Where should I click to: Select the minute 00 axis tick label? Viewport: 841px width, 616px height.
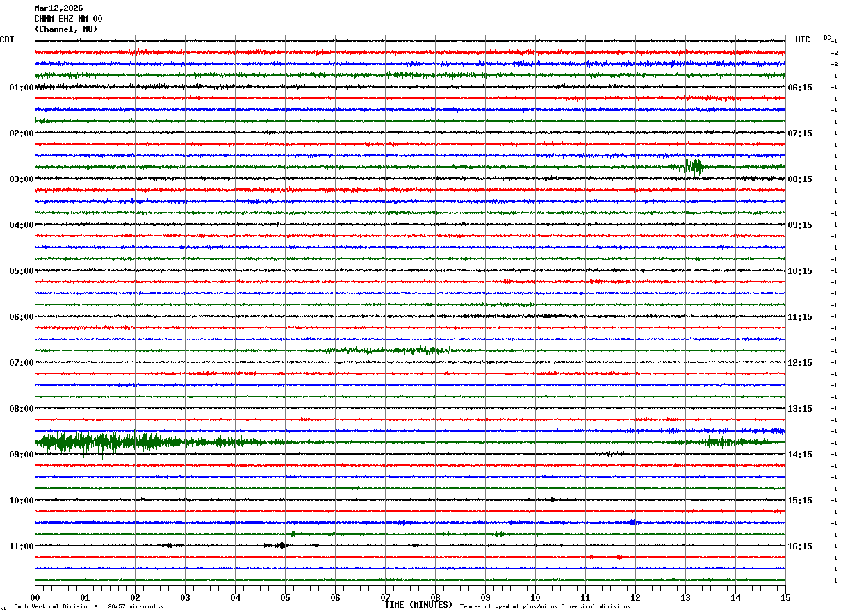point(35,597)
